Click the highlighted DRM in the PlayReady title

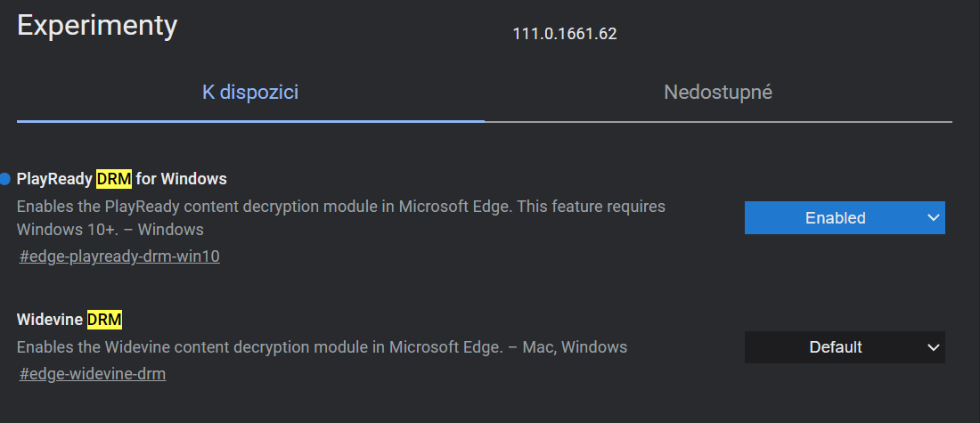(x=114, y=179)
